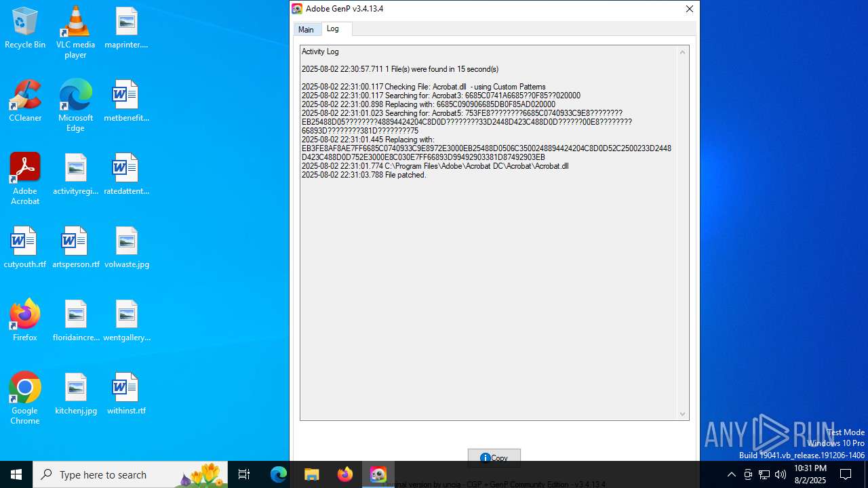Click the 'Searching for: Acrobat3' log line

[x=441, y=96]
